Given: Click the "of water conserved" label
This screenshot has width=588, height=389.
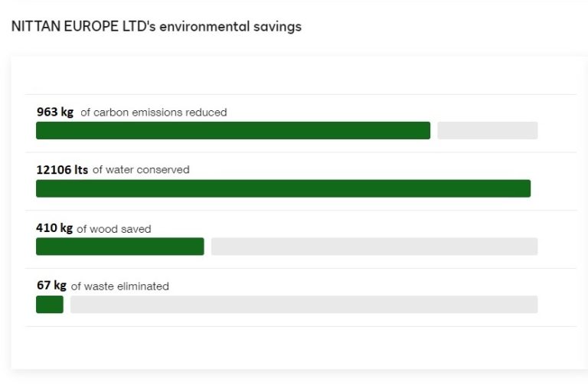Looking at the screenshot, I should [x=141, y=170].
